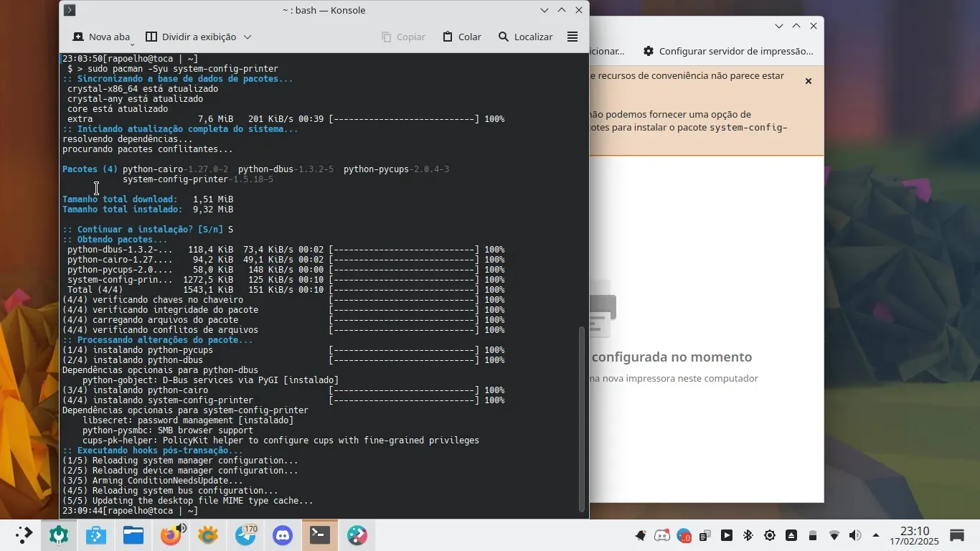This screenshot has height=551, width=980.
Task: Click Nova aba to open new tab
Action: click(x=101, y=37)
